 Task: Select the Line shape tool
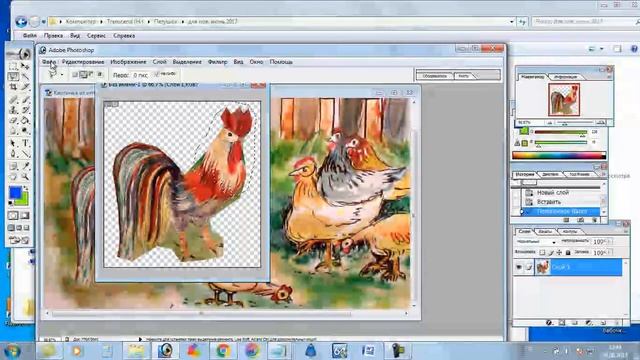[x=25, y=154]
